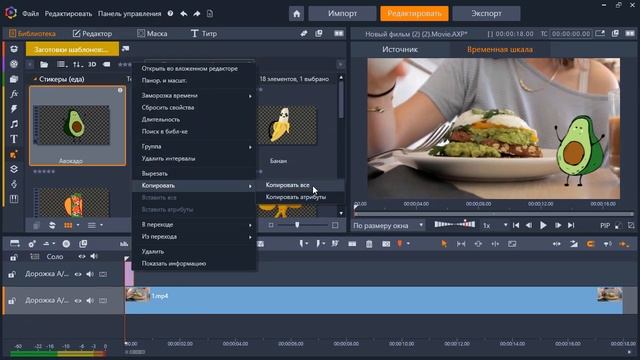Click the dual-view icon in player header
The image size is (640, 360).
click(x=630, y=33)
